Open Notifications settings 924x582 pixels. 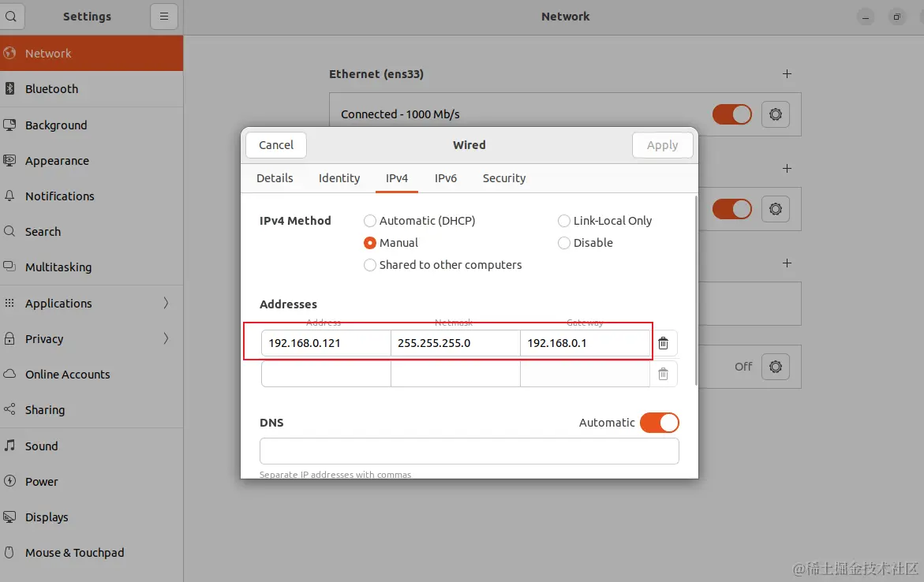tap(92, 196)
